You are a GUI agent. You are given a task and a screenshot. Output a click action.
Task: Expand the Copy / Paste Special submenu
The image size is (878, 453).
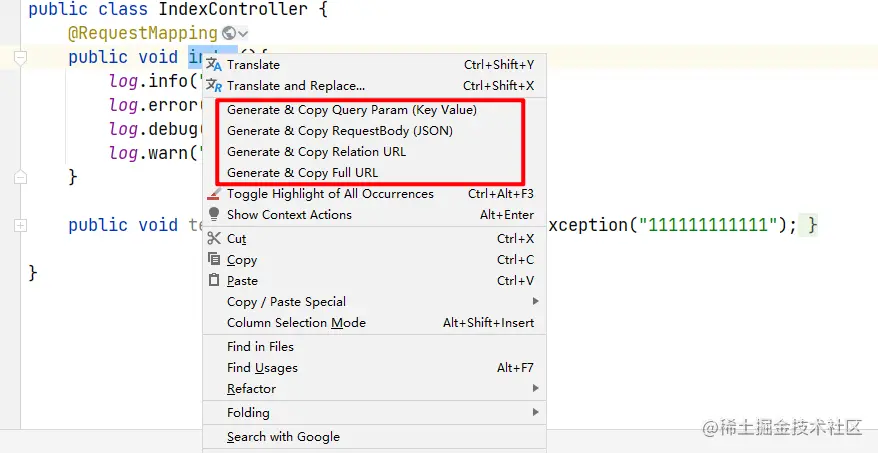[535, 302]
